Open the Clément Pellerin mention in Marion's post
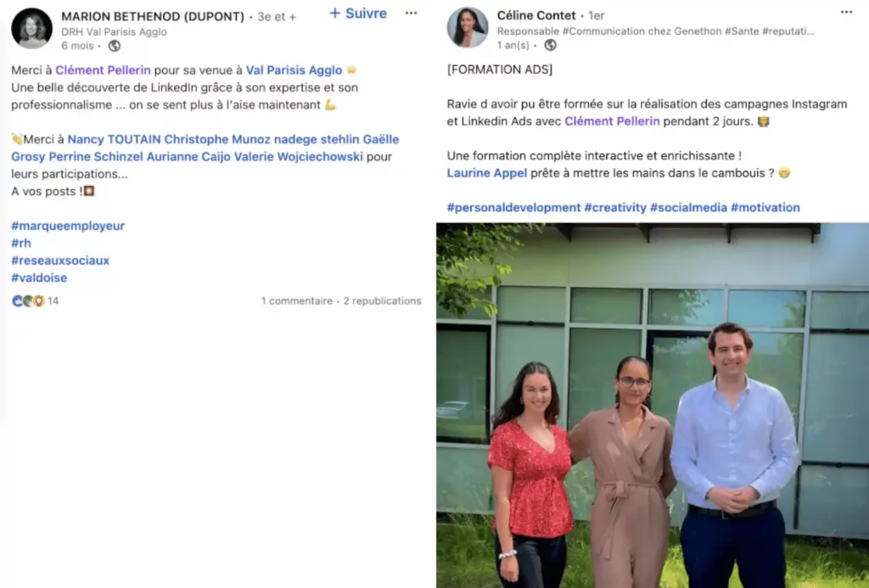Screen dimensions: 869x588 (103, 70)
